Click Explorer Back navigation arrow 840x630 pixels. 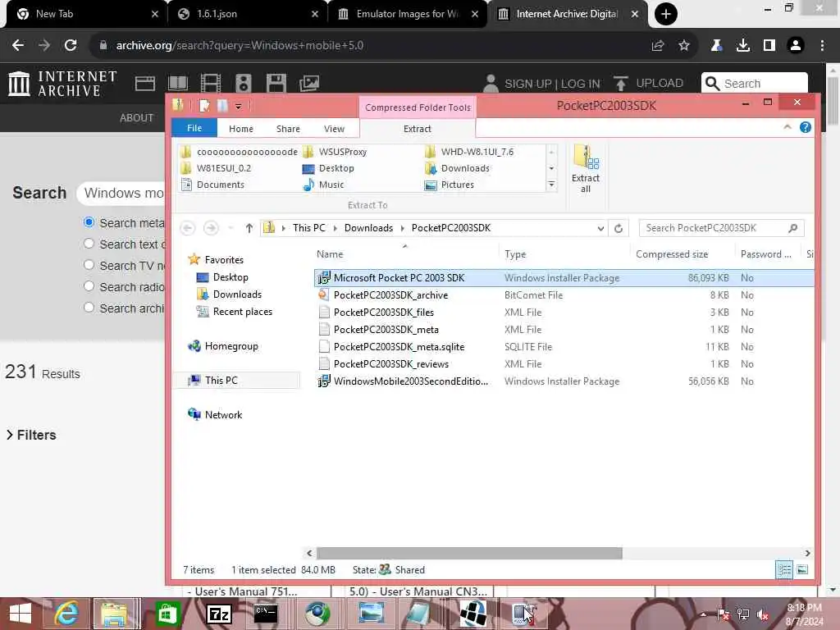point(188,228)
